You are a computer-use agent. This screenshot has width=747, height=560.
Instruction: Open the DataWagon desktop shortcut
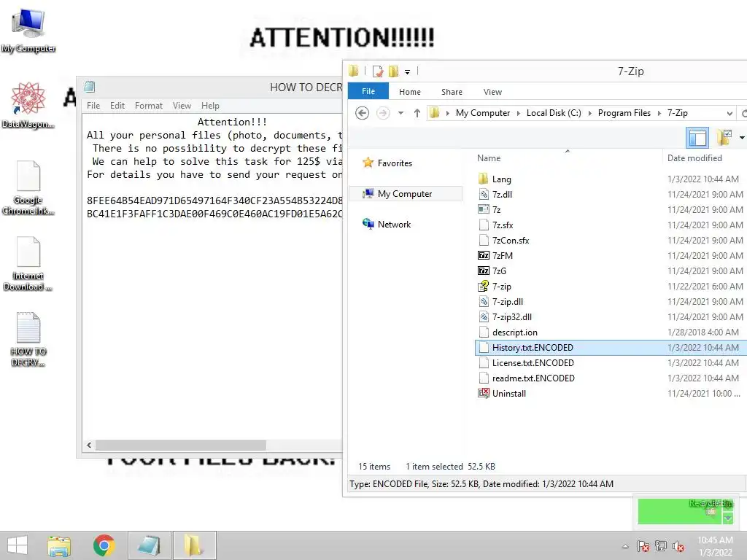click(28, 105)
